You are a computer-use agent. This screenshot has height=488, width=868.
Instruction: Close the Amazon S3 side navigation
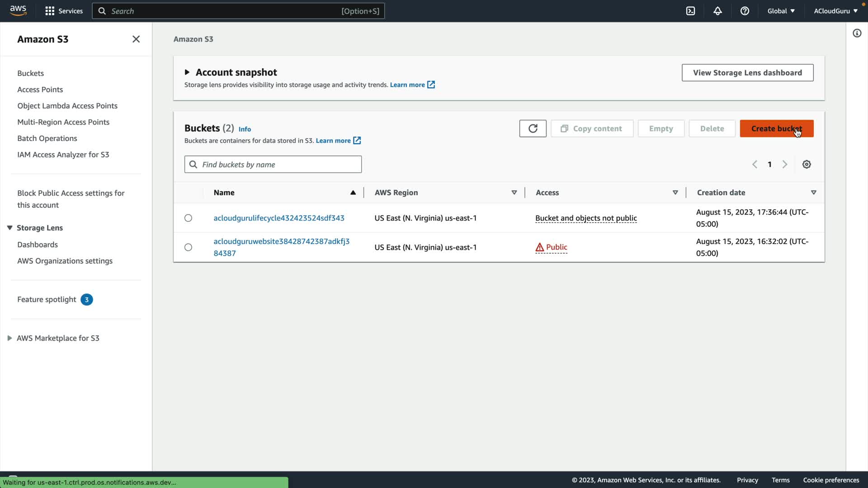point(136,39)
